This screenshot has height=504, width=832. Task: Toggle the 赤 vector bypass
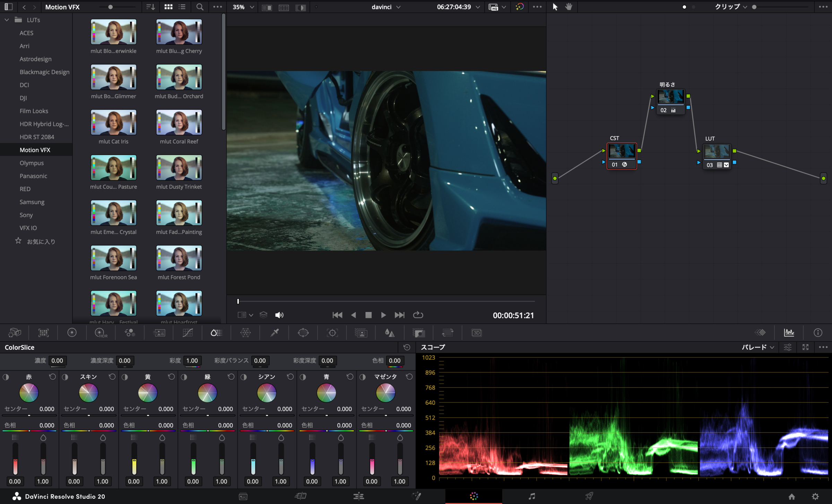[x=6, y=377]
